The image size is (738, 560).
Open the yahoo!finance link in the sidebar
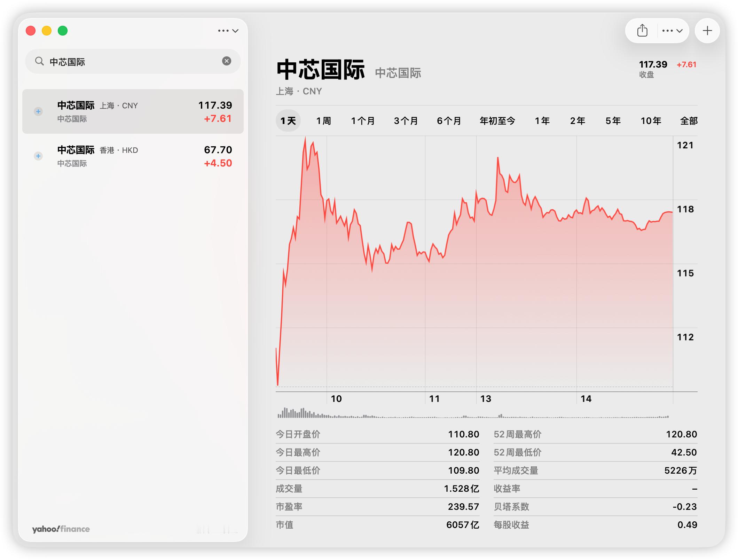[61, 529]
